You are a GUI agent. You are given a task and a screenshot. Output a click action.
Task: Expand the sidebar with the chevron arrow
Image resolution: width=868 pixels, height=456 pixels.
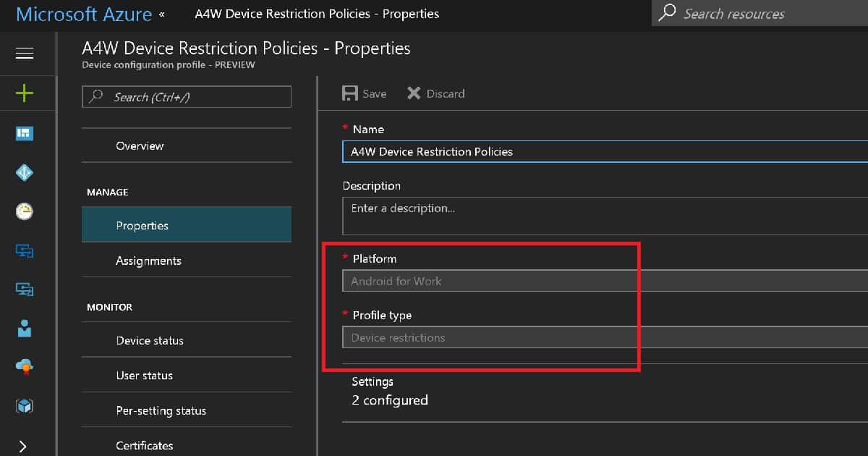24,446
